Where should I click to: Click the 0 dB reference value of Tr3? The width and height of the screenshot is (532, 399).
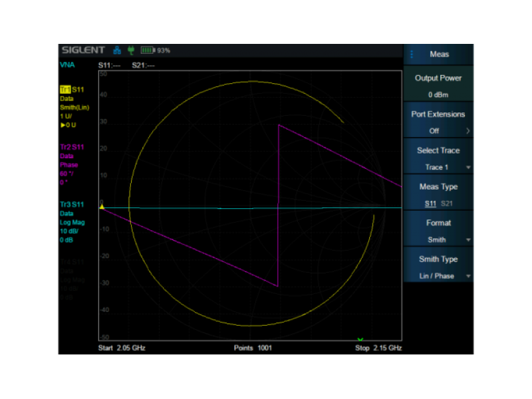[66, 240]
